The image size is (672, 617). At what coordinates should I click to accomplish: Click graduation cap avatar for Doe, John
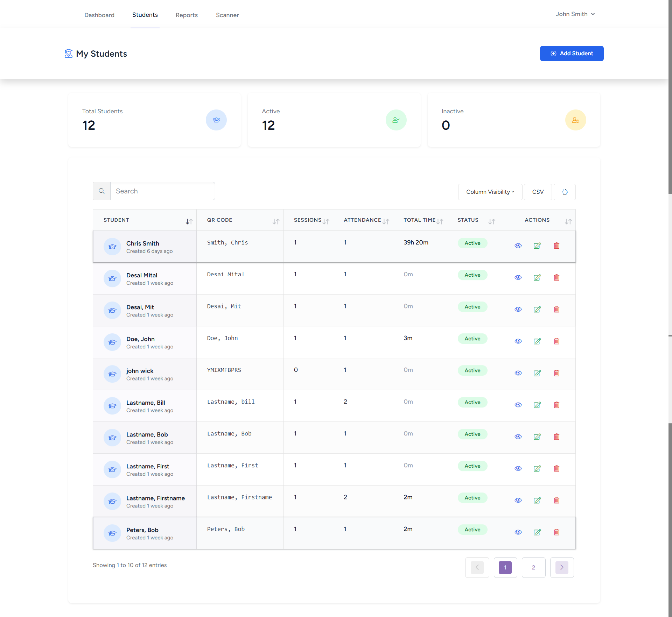[112, 342]
